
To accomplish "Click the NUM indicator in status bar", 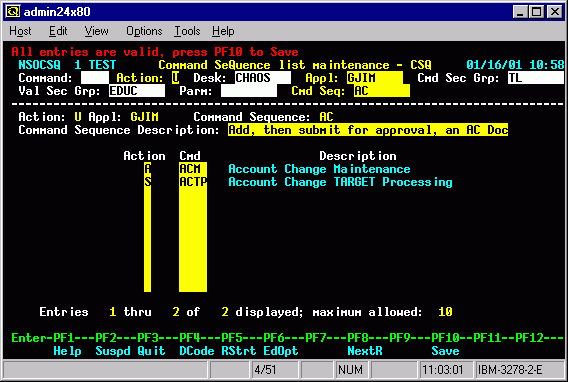I will (x=350, y=370).
